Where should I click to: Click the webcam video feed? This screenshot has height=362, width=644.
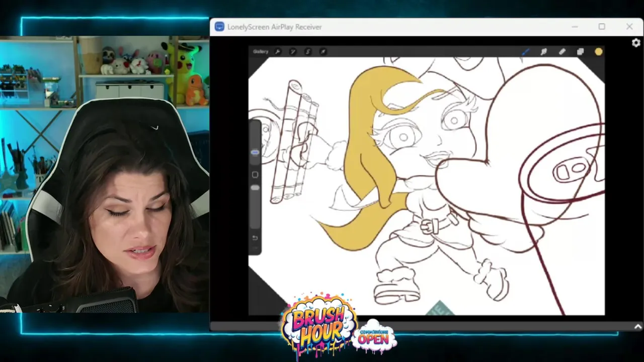coord(105,174)
